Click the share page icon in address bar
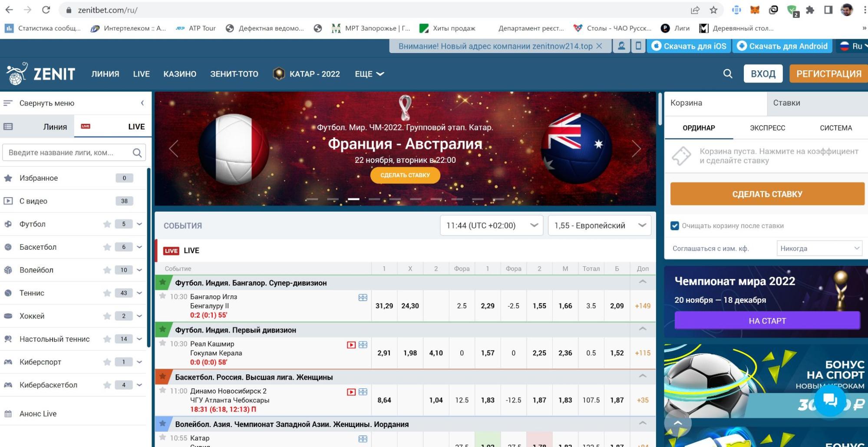Viewport: 868px width, 447px height. point(695,10)
